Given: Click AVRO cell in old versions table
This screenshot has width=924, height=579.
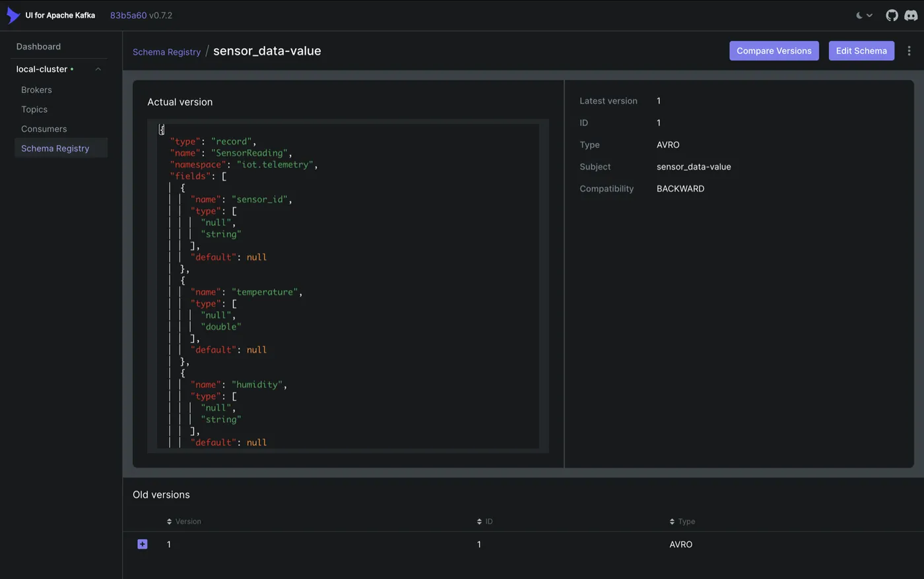Looking at the screenshot, I should pos(680,545).
